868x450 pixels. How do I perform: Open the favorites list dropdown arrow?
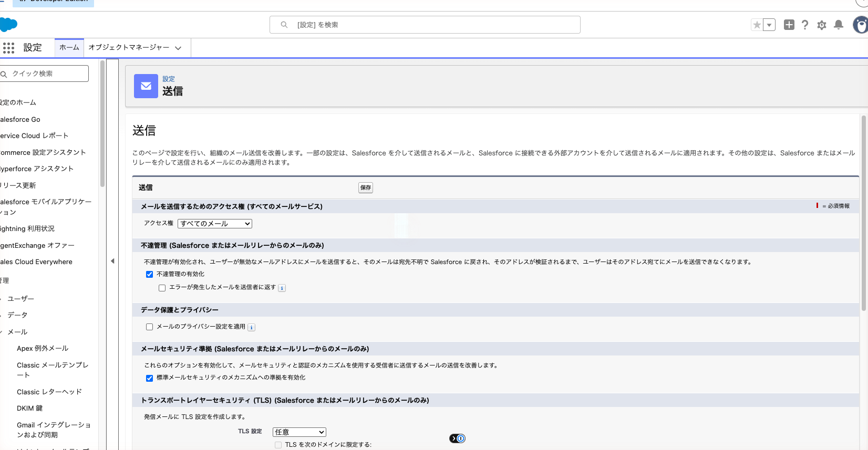point(769,25)
